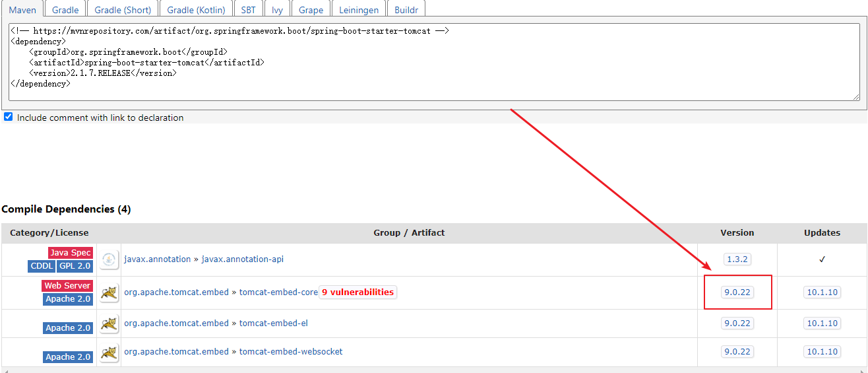This screenshot has width=868, height=373.
Task: Open update 10.1.10 for tomcat-embed-websocket
Action: [x=822, y=352]
